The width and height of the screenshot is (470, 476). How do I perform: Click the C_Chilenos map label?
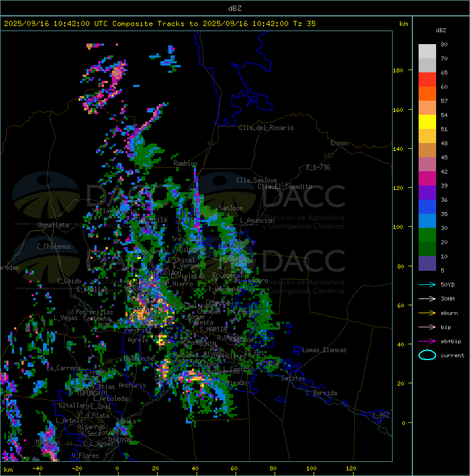click(x=54, y=246)
